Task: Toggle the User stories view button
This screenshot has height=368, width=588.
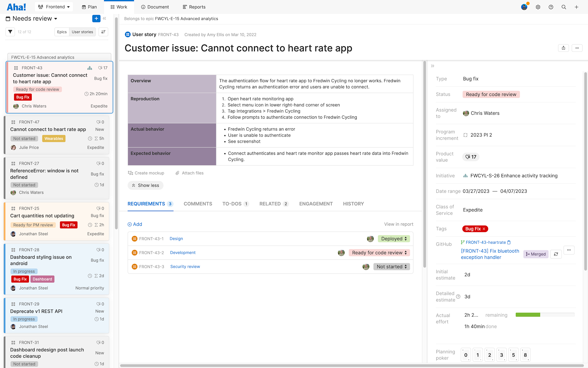Action: point(82,32)
